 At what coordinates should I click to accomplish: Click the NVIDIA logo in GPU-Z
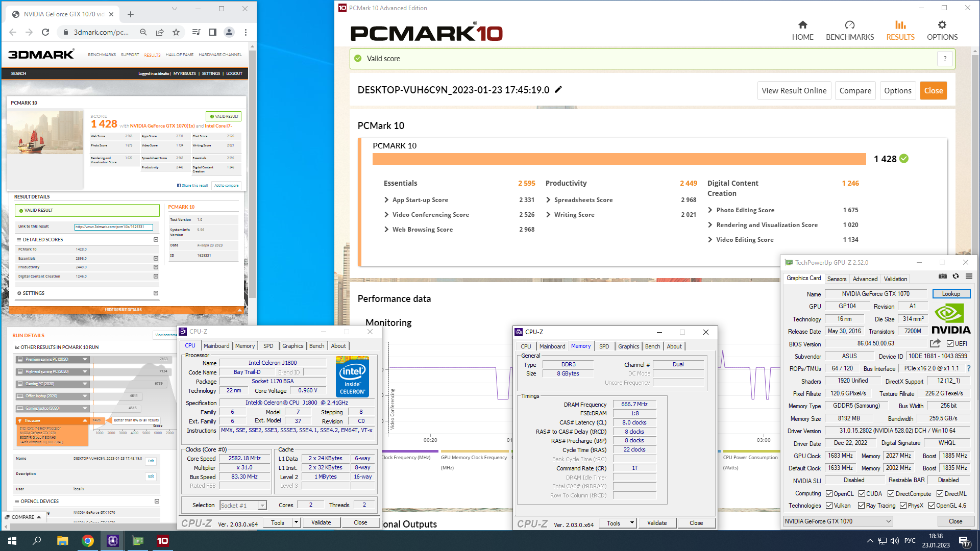951,319
